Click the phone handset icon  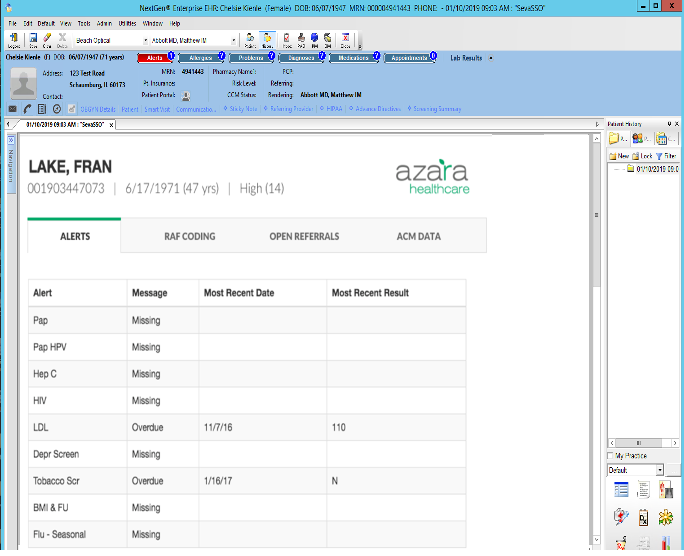27,109
